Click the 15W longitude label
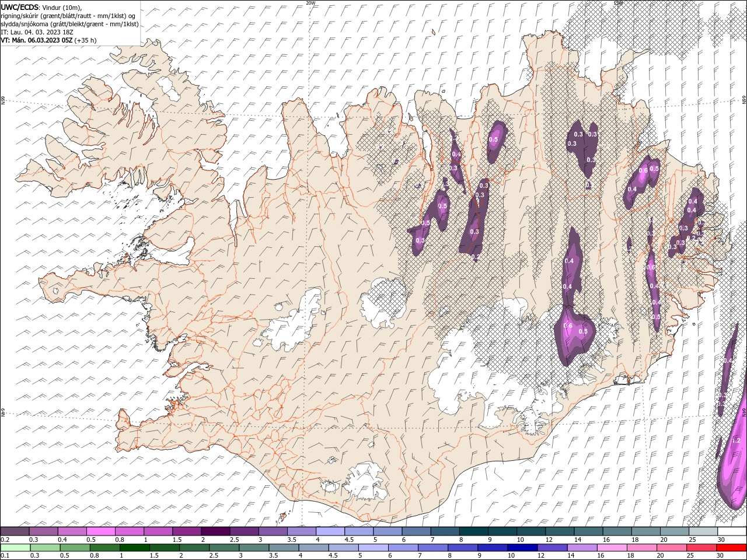 coord(618,3)
